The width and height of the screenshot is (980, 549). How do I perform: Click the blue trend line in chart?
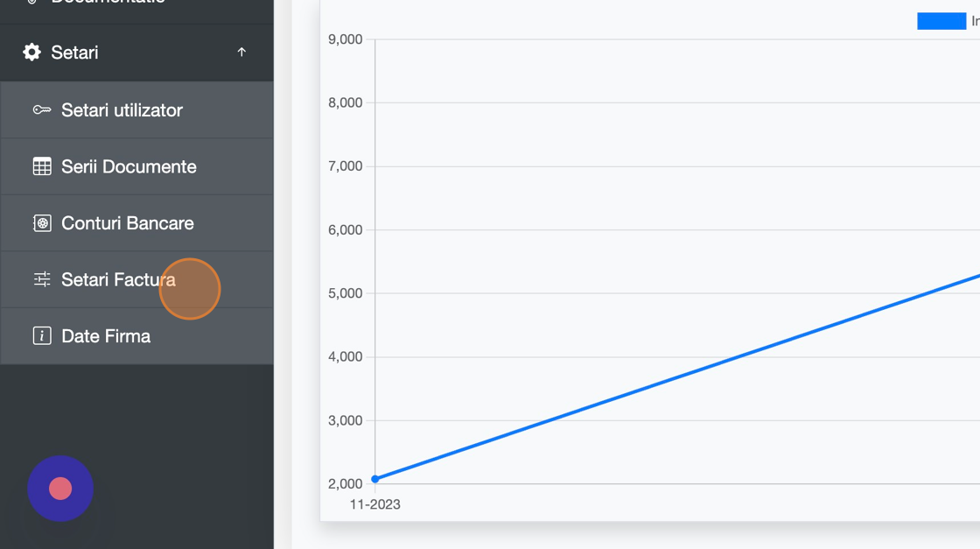coord(678,377)
